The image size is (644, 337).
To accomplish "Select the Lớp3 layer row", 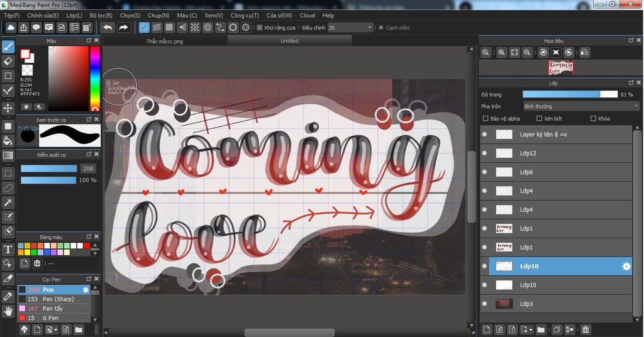I will pos(556,304).
